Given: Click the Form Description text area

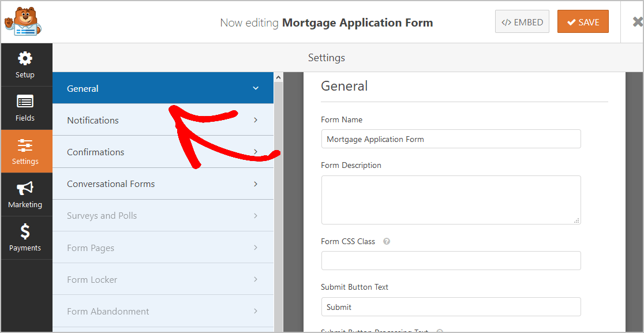Looking at the screenshot, I should point(451,200).
